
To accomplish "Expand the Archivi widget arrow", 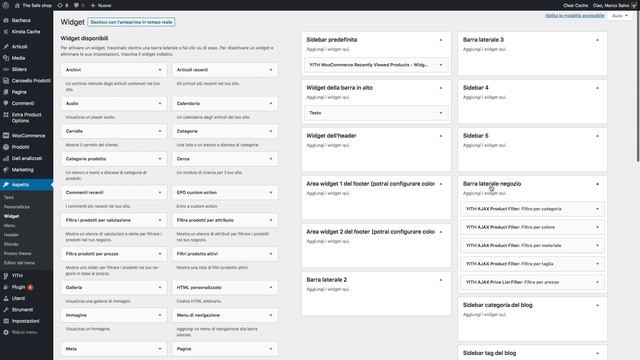I will pyautogui.click(x=160, y=70).
